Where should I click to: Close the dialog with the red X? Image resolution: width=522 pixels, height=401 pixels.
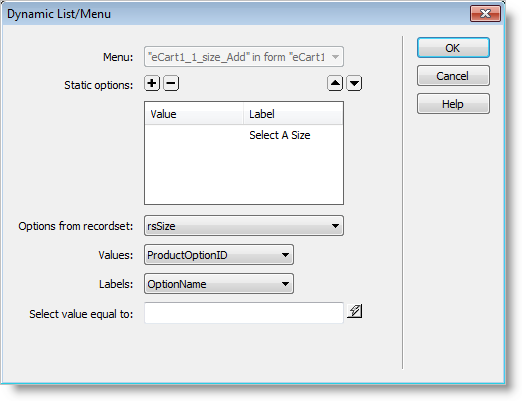pos(485,14)
